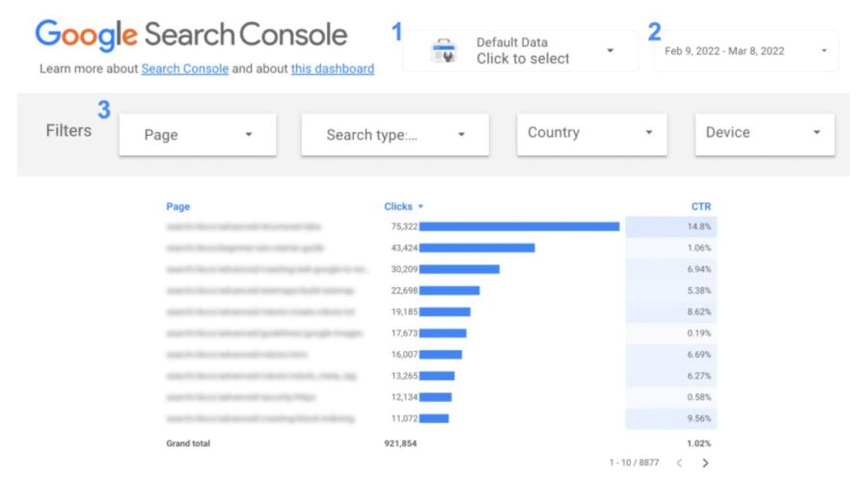The image size is (868, 479).
Task: Click the 14.8% CTR cell
Action: click(671, 226)
